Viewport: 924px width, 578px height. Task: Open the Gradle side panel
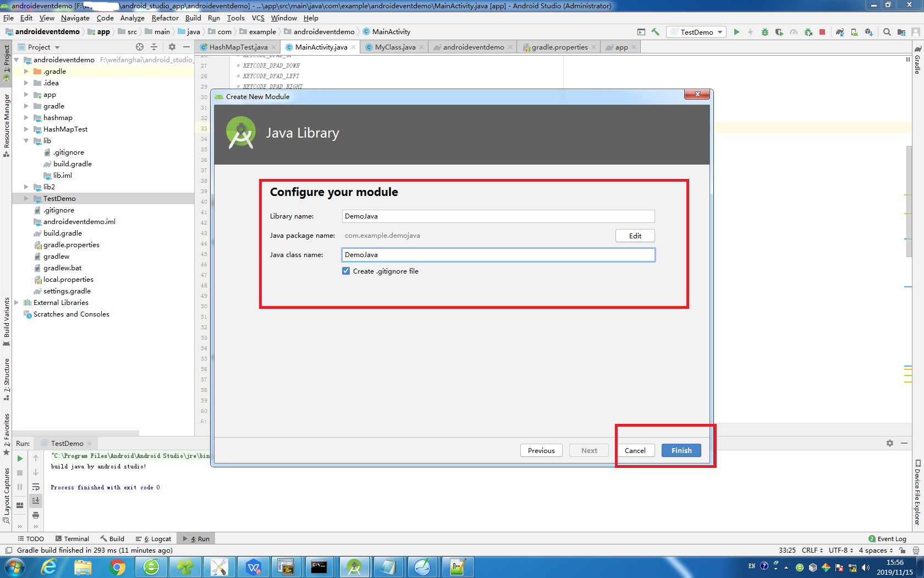(x=917, y=61)
